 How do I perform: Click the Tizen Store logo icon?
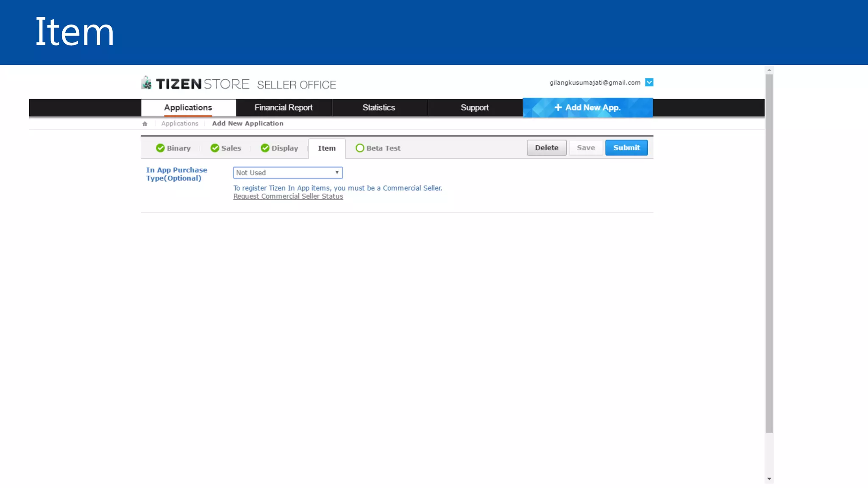tap(147, 83)
